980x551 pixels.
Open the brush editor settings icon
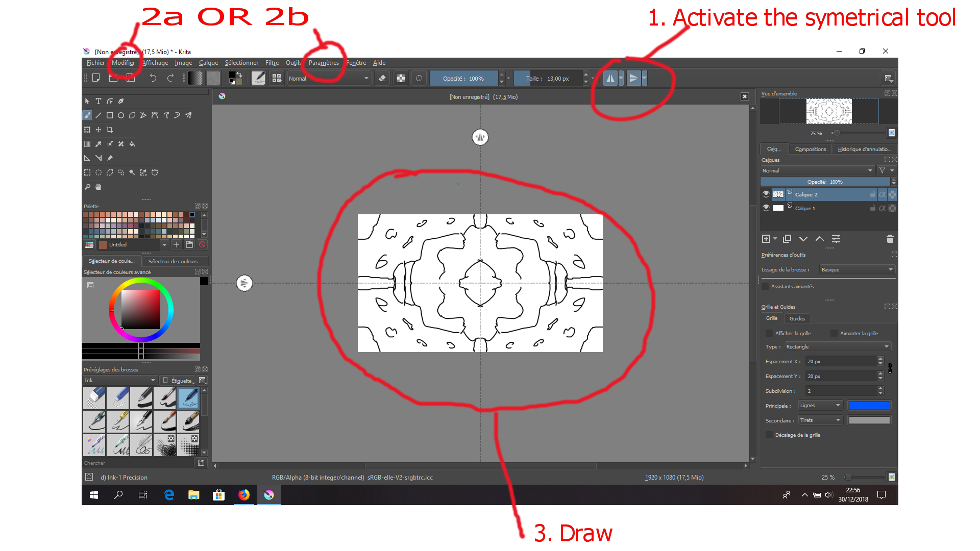pyautogui.click(x=258, y=78)
